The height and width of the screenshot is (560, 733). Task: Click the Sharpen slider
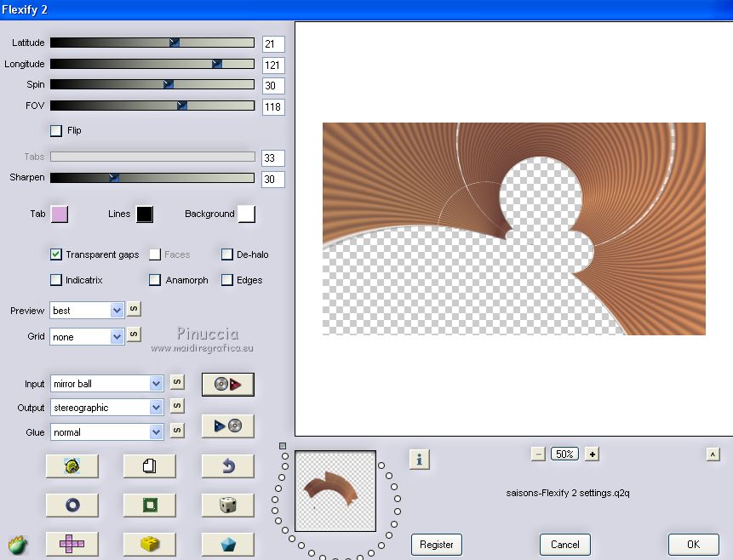coord(152,178)
